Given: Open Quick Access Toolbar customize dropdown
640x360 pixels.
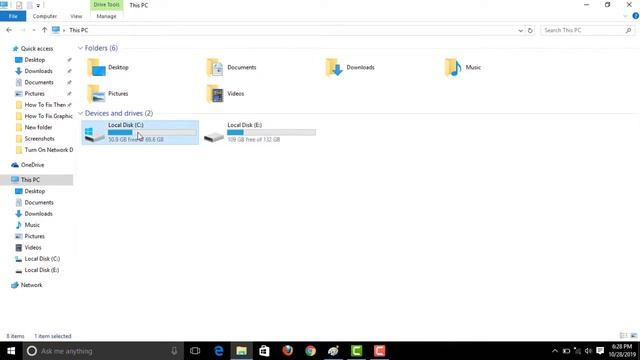Looking at the screenshot, I should 38,5.
